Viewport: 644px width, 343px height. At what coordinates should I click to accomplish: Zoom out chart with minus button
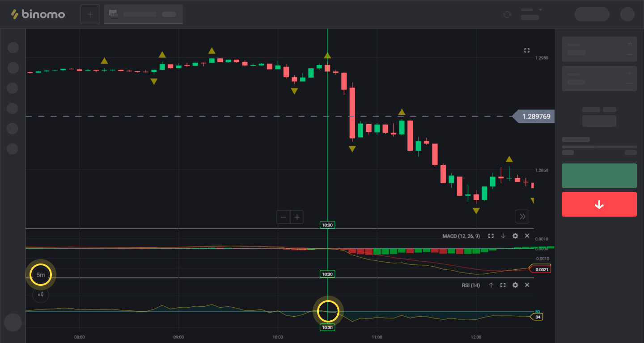284,218
